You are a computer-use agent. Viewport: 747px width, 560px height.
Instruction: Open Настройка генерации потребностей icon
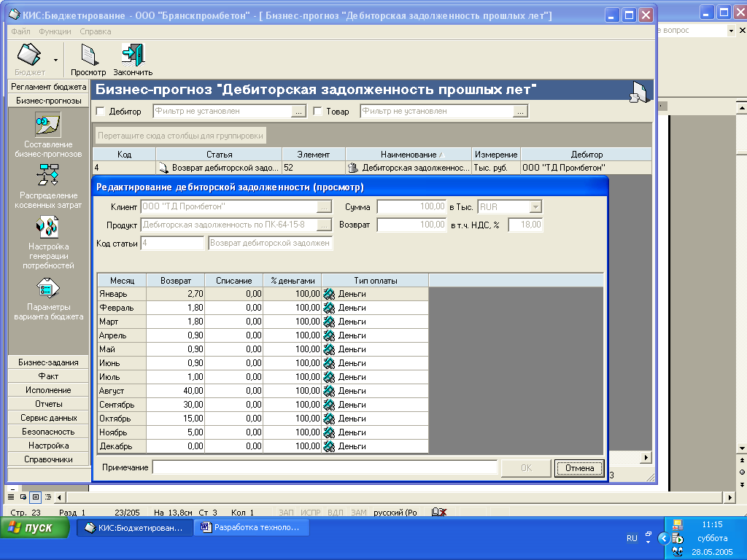[47, 227]
